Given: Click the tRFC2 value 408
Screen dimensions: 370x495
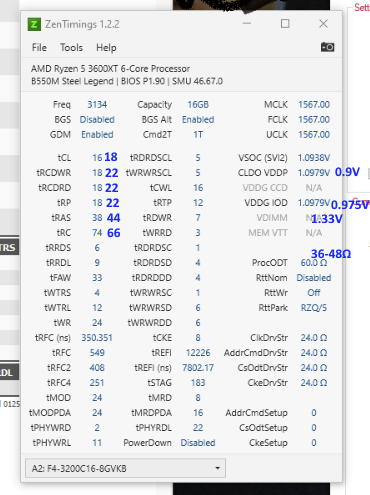Looking at the screenshot, I should pyautogui.click(x=97, y=368).
